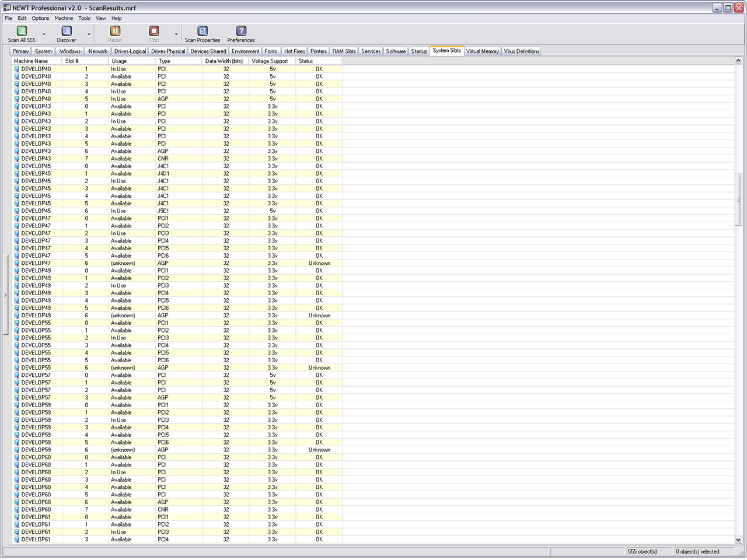The image size is (747, 560).
Task: Expand the Scan All dropdown arrow
Action: click(44, 34)
